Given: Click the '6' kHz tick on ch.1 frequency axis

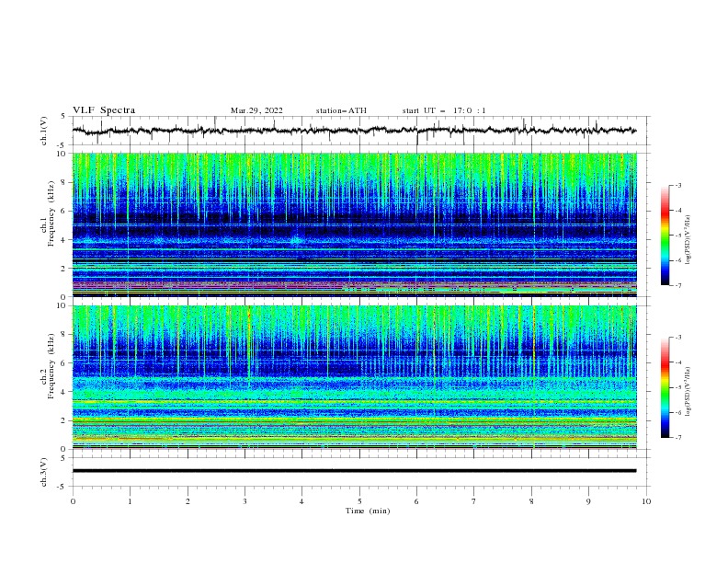Looking at the screenshot, I should point(63,211).
